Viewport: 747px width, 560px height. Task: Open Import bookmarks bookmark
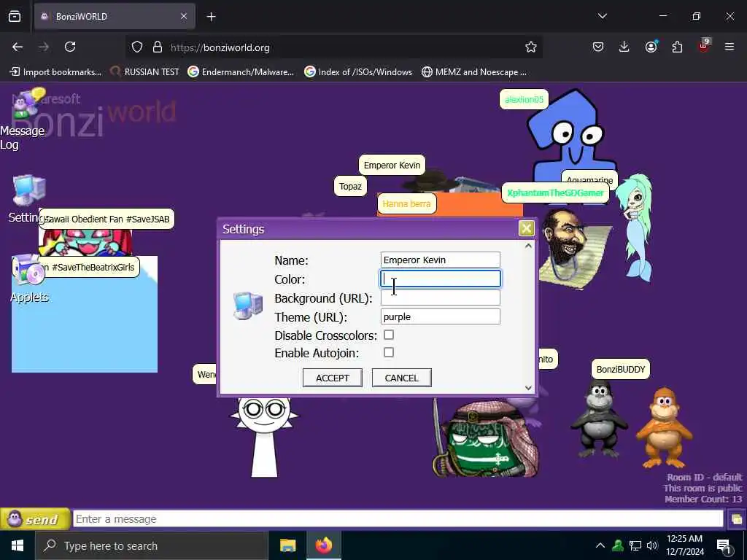click(x=55, y=72)
